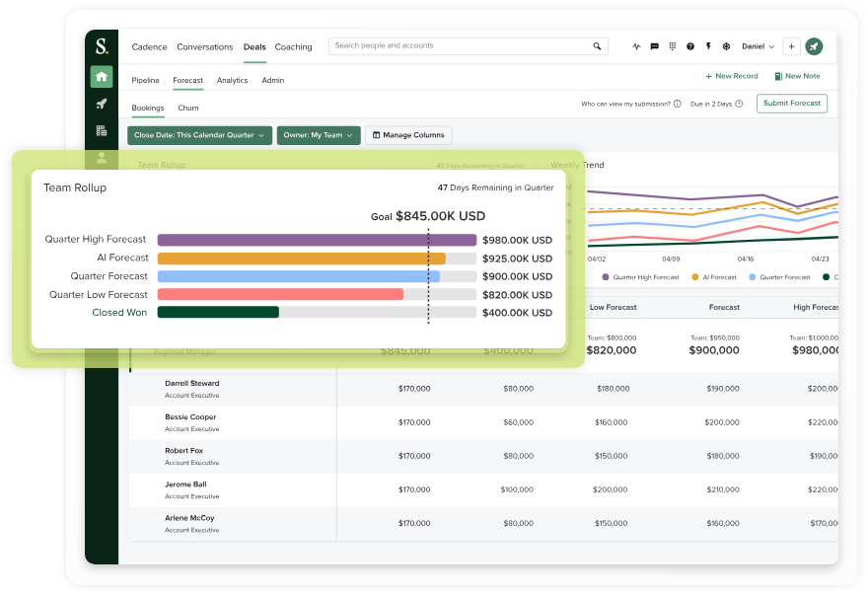Click the red Quarter Low Forecast bar

(x=280, y=295)
